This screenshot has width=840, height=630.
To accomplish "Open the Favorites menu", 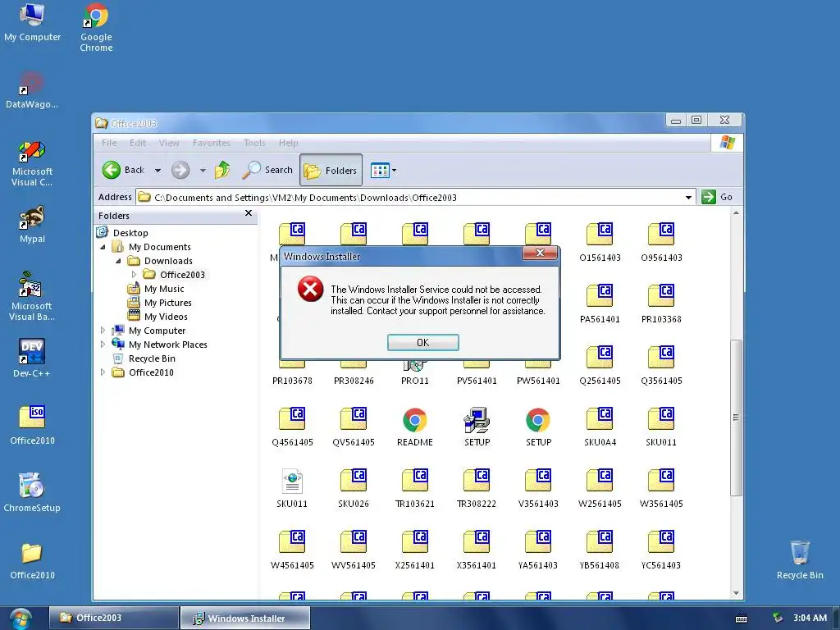I will pos(211,143).
